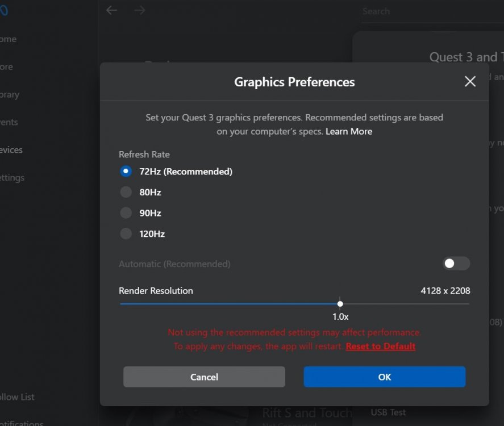The image size is (504, 426).
Task: Select the 72Hz (Recommended) refresh rate
Action: point(126,172)
